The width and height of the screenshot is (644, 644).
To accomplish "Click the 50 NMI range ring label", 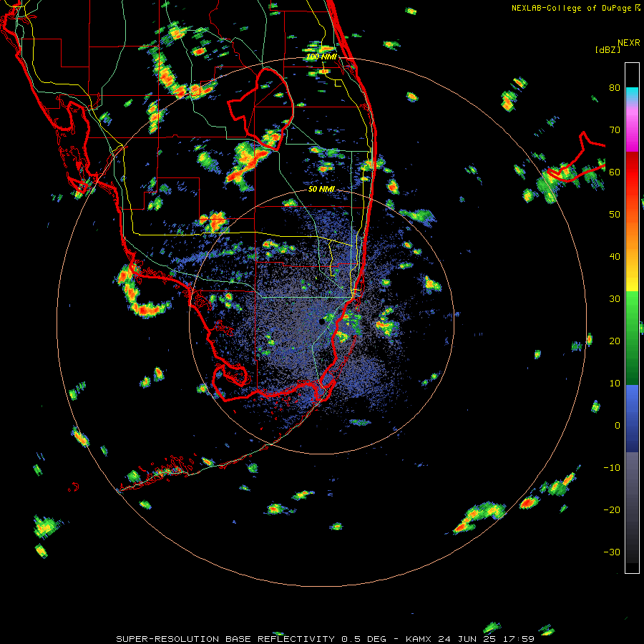I will coord(321,190).
